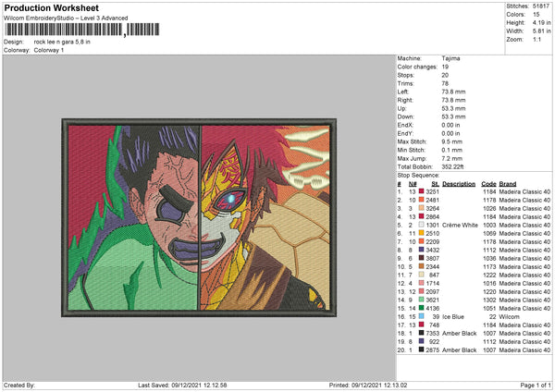This screenshot has width=555, height=392.
Task: Select the light green swatch for stitch count 3621
Action: (x=421, y=300)
